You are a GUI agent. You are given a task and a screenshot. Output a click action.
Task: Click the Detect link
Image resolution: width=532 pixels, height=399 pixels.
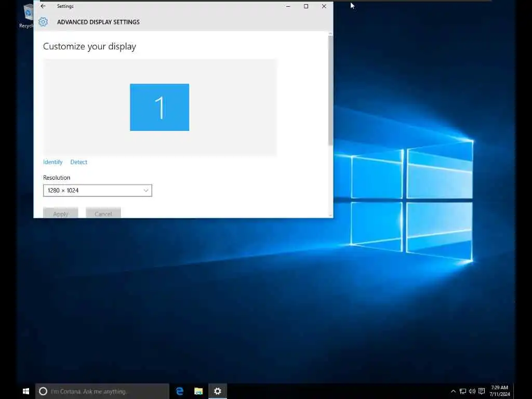point(79,162)
